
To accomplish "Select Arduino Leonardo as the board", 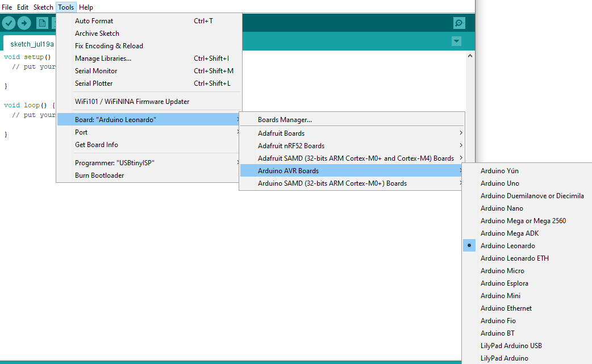I will (x=507, y=245).
